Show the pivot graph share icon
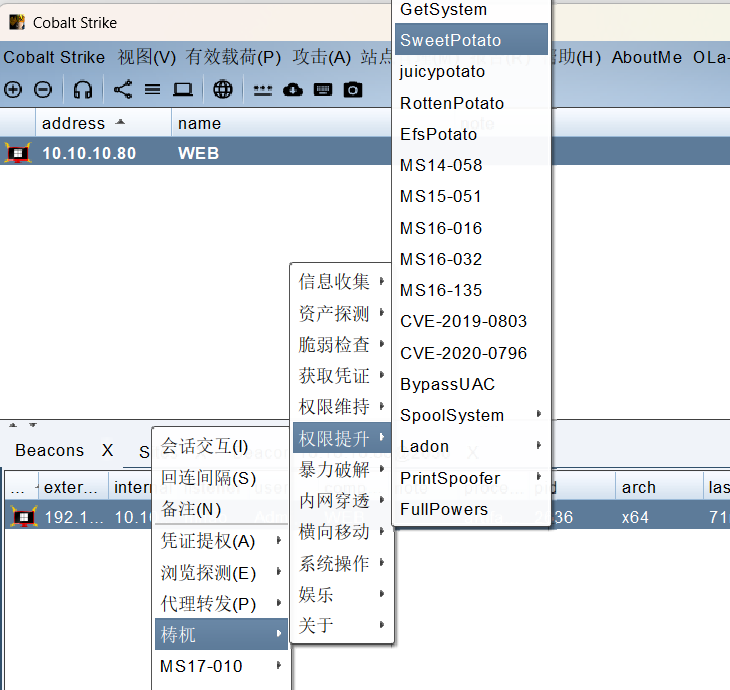730x690 pixels. (123, 89)
